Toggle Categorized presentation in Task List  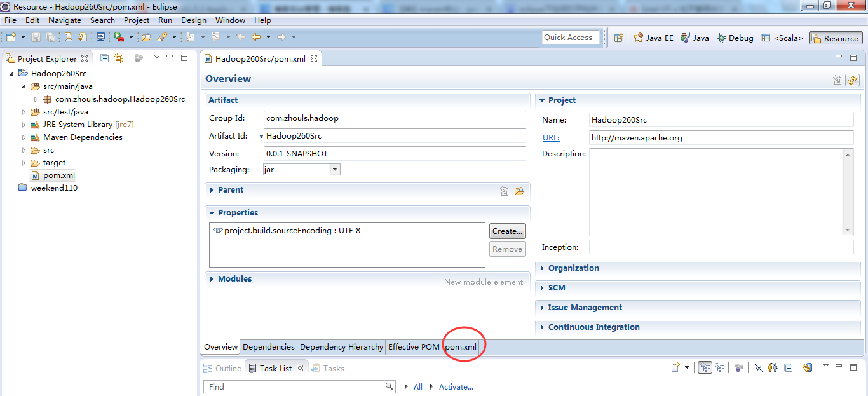coord(705,367)
